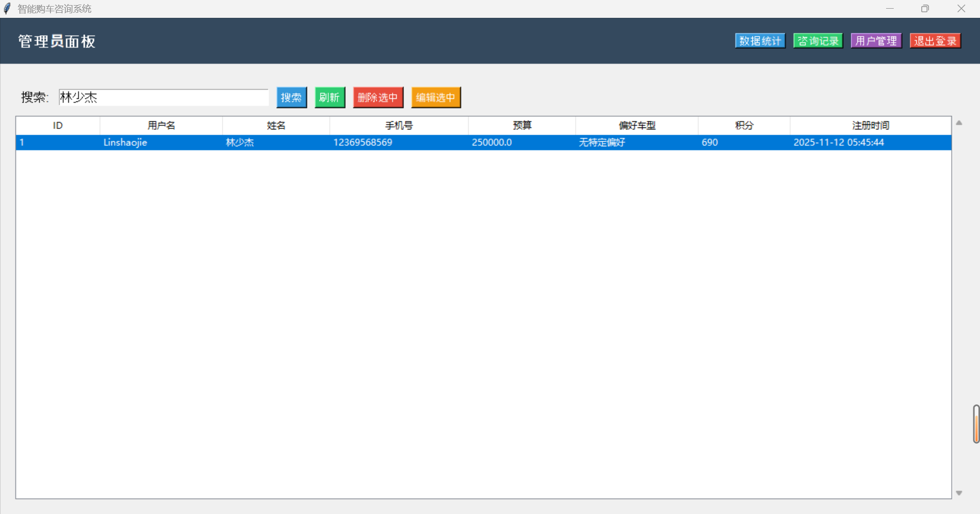The image size is (980, 514).
Task: Click the green 刷新 refresh button
Action: point(330,97)
